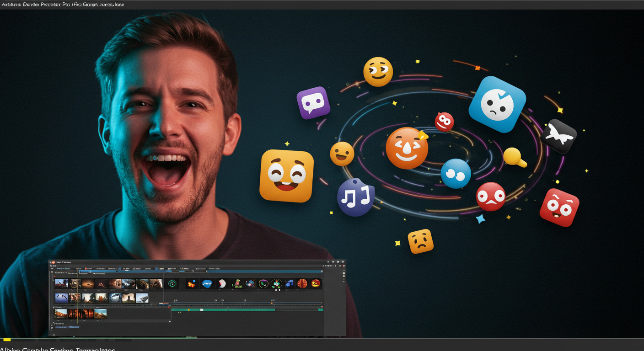Select the red round shocked emoji
The width and height of the screenshot is (644, 351).
491,197
